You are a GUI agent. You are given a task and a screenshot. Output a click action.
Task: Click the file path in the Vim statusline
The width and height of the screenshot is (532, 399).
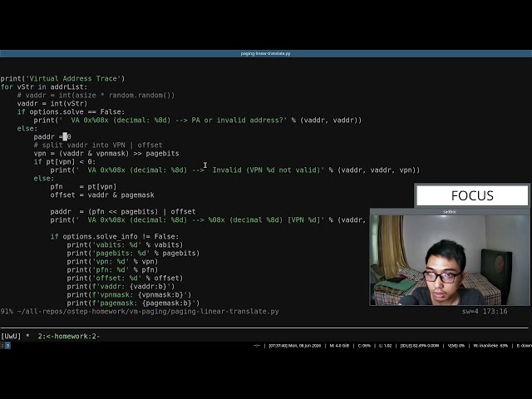click(148, 311)
